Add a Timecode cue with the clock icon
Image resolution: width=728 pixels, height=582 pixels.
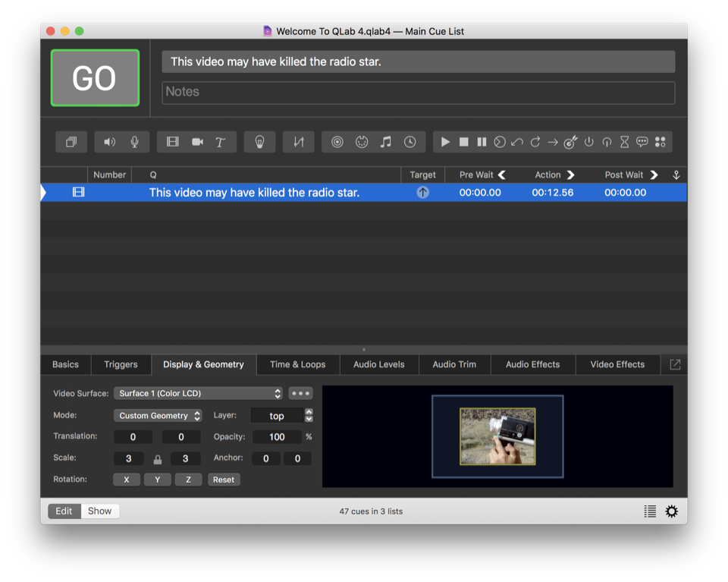tap(409, 142)
